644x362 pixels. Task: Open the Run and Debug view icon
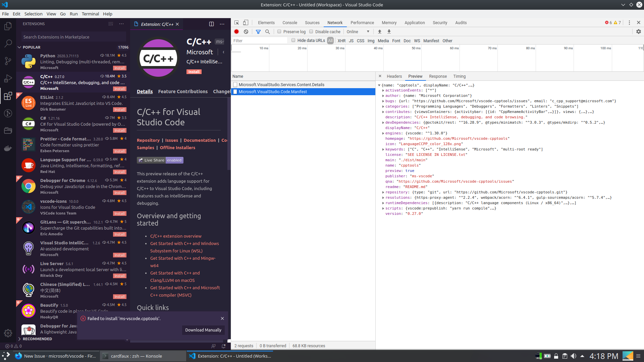coord(8,78)
